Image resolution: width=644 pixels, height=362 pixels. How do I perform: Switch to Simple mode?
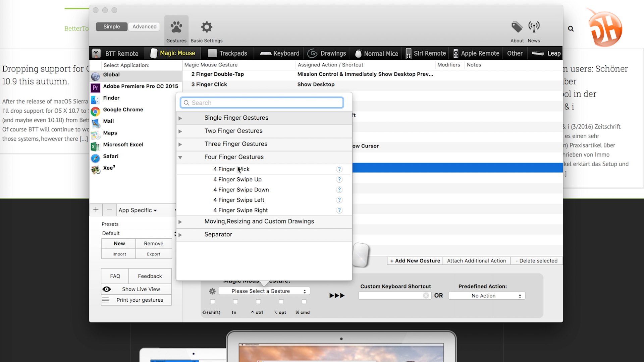coord(112,26)
